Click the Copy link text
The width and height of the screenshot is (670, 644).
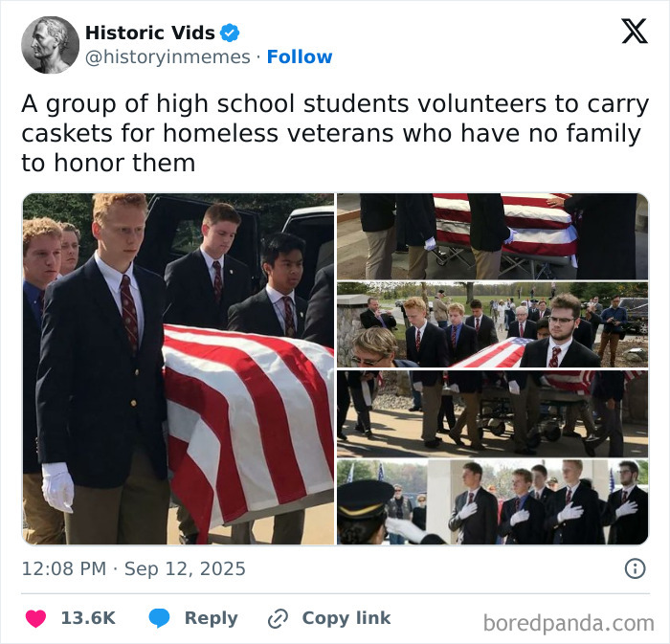click(346, 618)
